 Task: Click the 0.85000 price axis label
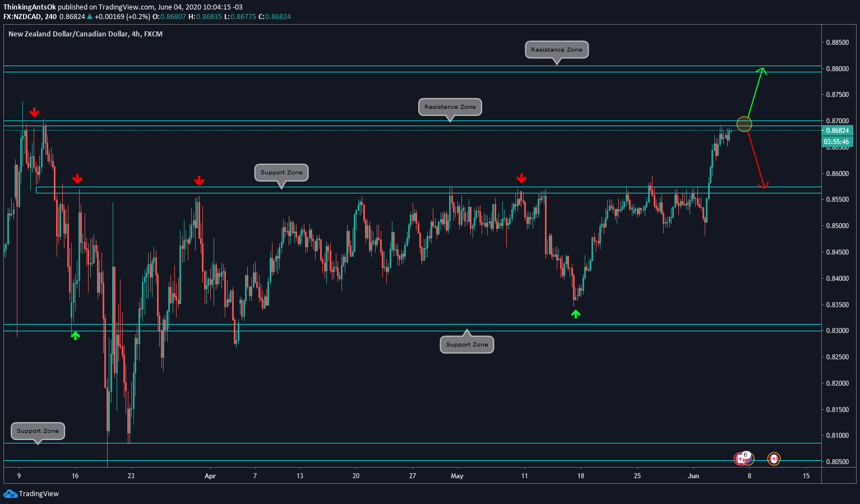click(837, 226)
